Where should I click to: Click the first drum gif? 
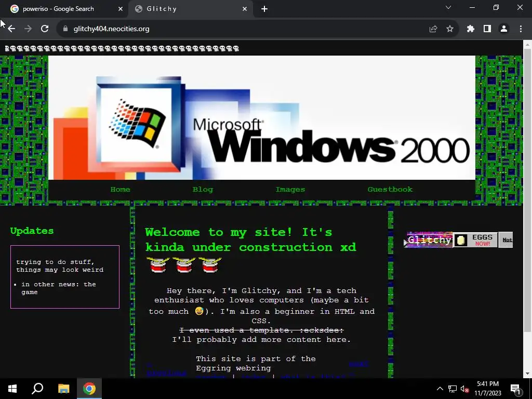click(x=158, y=264)
